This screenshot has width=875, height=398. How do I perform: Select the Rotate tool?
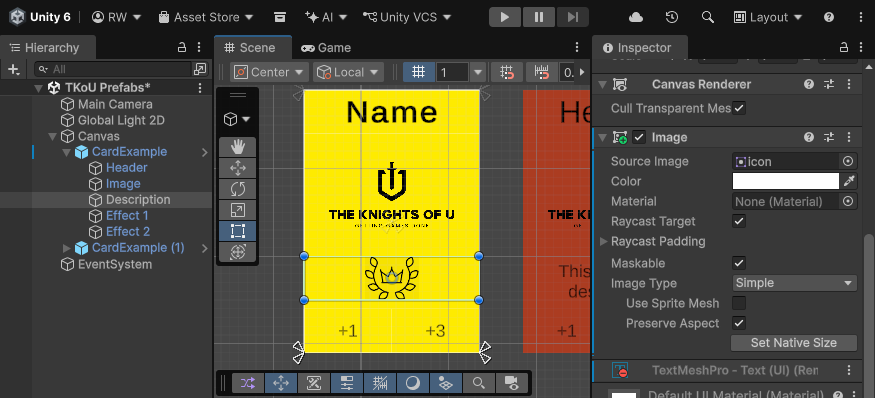[x=238, y=189]
